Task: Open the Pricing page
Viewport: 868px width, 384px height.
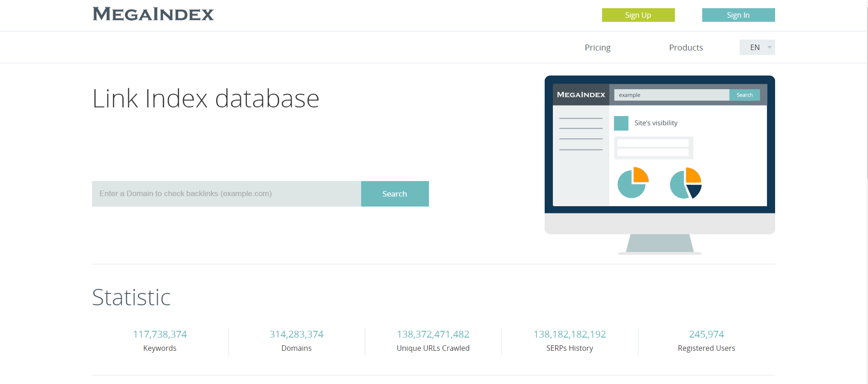Action: [597, 47]
